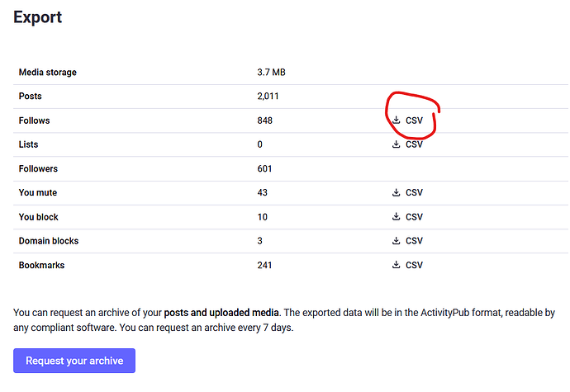Click the 3.7 MB media storage value
The height and width of the screenshot is (392, 570).
pos(271,73)
